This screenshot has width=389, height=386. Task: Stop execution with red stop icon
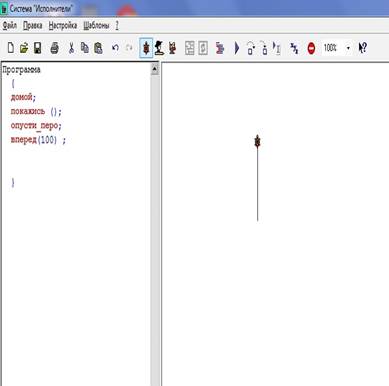[311, 48]
